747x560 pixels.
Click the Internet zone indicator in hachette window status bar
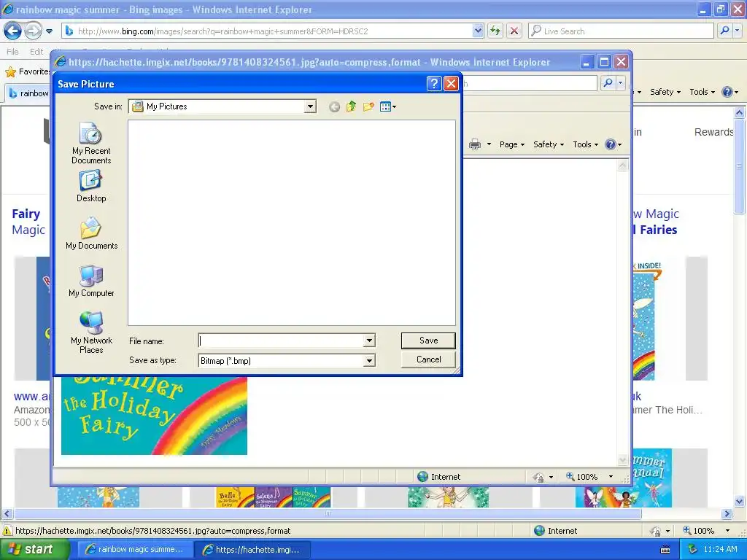click(438, 477)
